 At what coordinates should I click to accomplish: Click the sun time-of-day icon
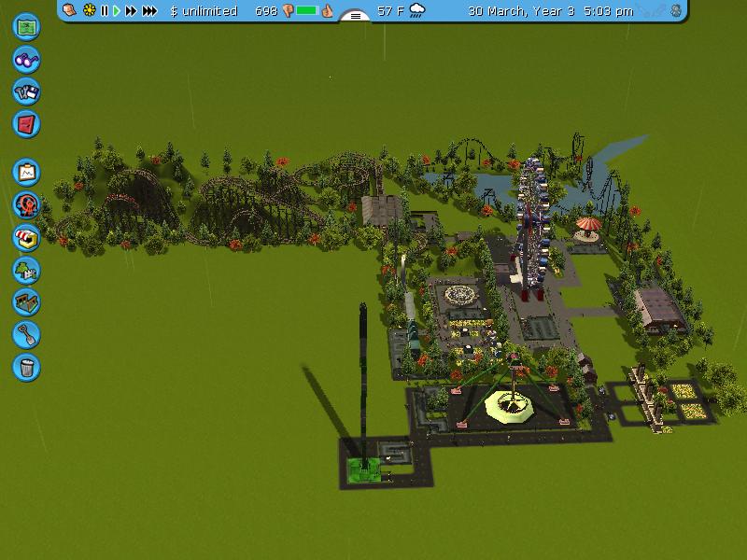point(89,10)
